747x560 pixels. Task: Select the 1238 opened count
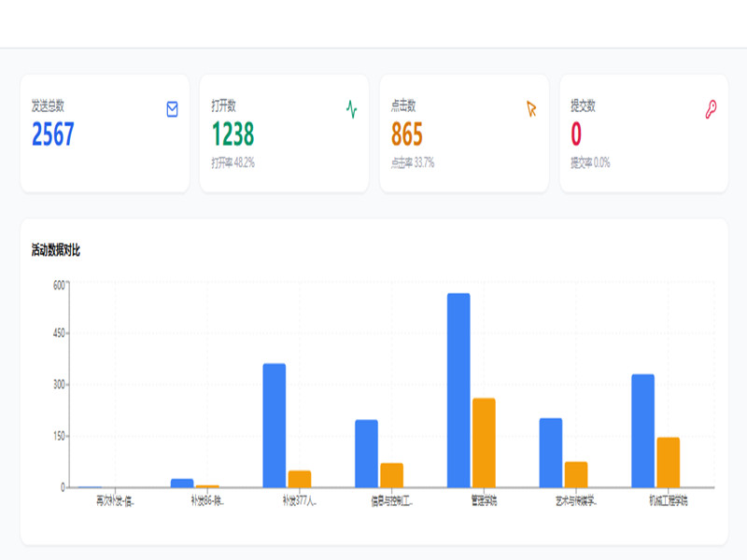pyautogui.click(x=233, y=133)
